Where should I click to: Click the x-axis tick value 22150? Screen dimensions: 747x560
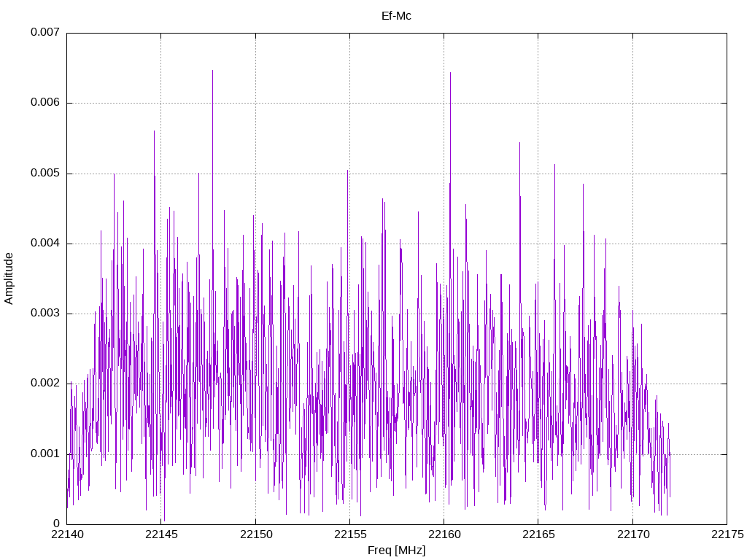[255, 534]
